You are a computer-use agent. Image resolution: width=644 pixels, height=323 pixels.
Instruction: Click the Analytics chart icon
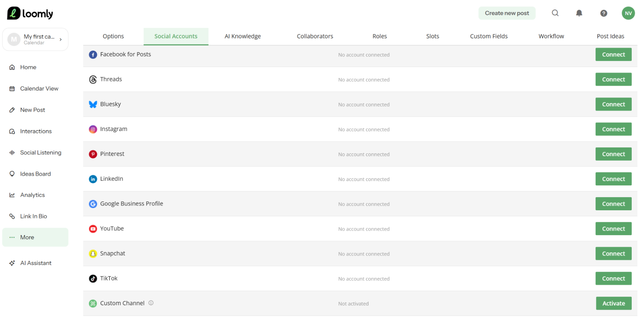[12, 195]
